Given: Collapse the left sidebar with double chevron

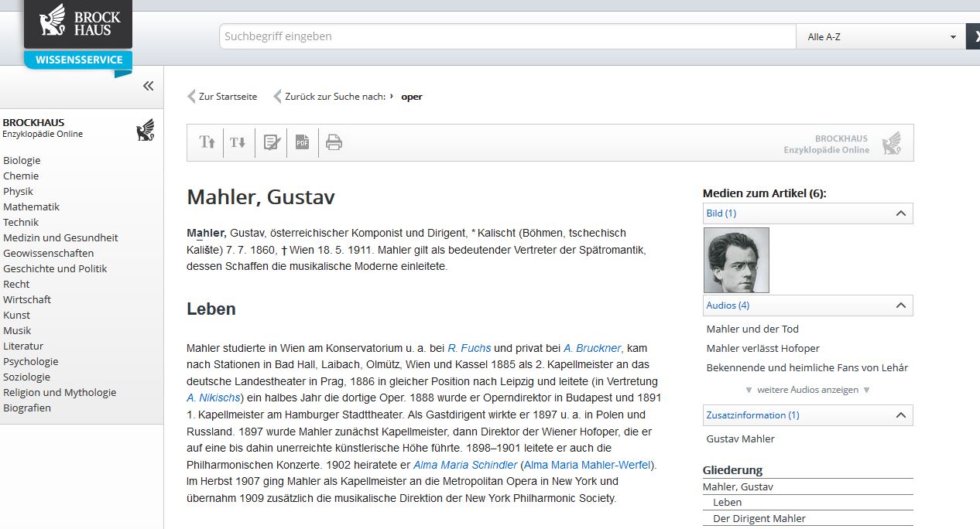Looking at the screenshot, I should point(148,86).
